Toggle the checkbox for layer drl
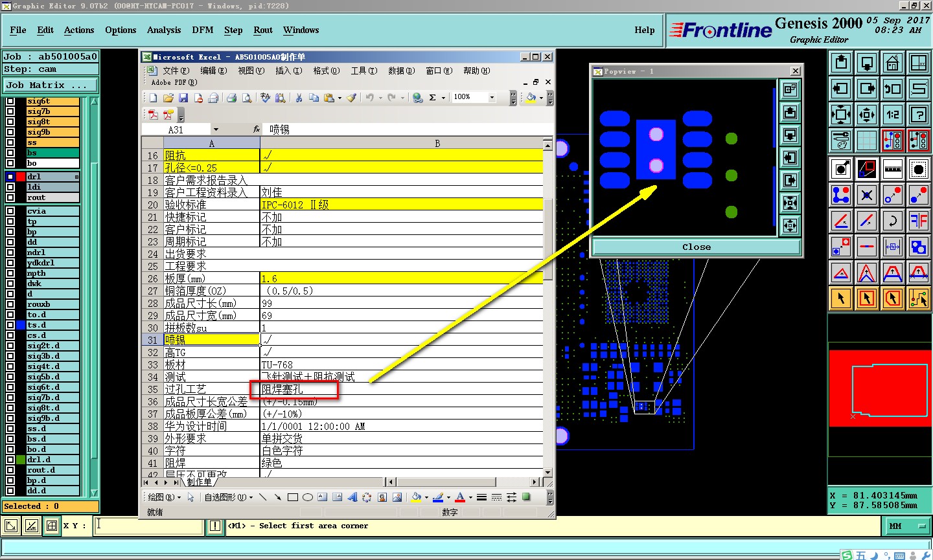The height and width of the screenshot is (560, 933). coord(10,176)
